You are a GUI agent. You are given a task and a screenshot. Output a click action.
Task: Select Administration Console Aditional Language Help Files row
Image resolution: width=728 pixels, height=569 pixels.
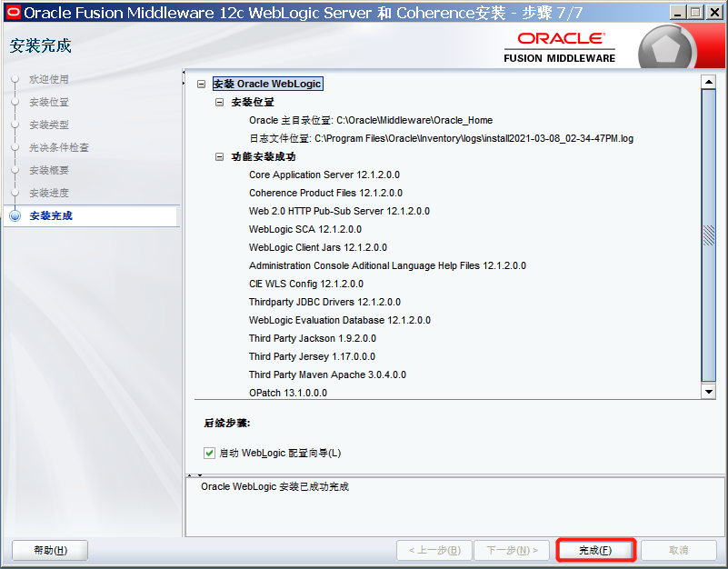coord(387,265)
